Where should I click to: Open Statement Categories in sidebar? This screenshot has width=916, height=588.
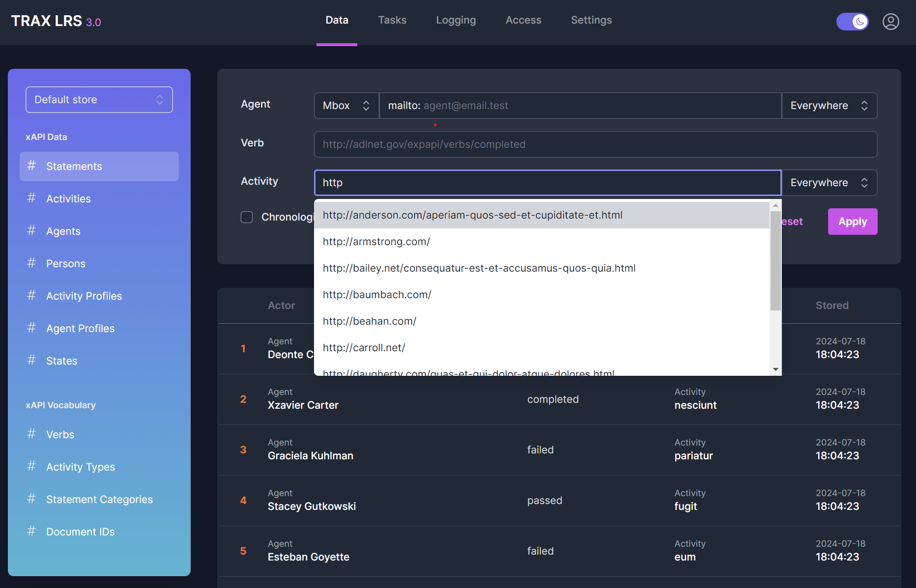tap(99, 499)
